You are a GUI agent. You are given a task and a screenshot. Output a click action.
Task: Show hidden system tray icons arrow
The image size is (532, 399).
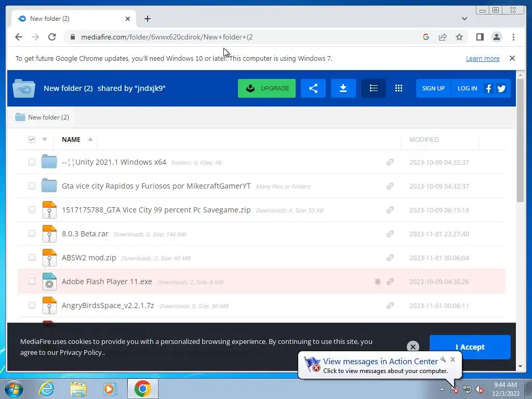tap(442, 389)
